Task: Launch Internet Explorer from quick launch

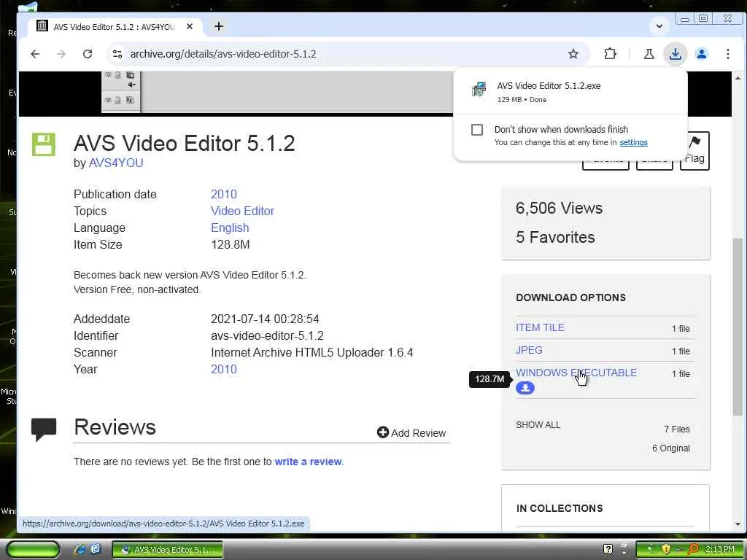Action: point(80,550)
